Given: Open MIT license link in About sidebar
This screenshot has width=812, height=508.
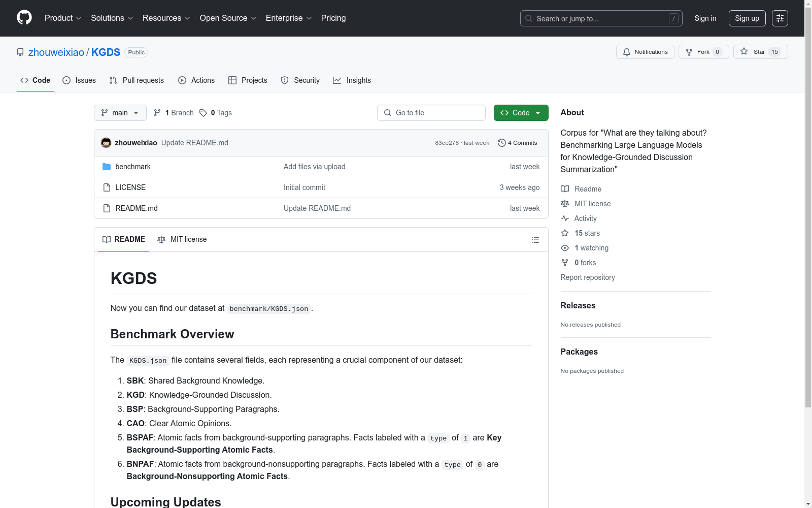Looking at the screenshot, I should coord(586,204).
